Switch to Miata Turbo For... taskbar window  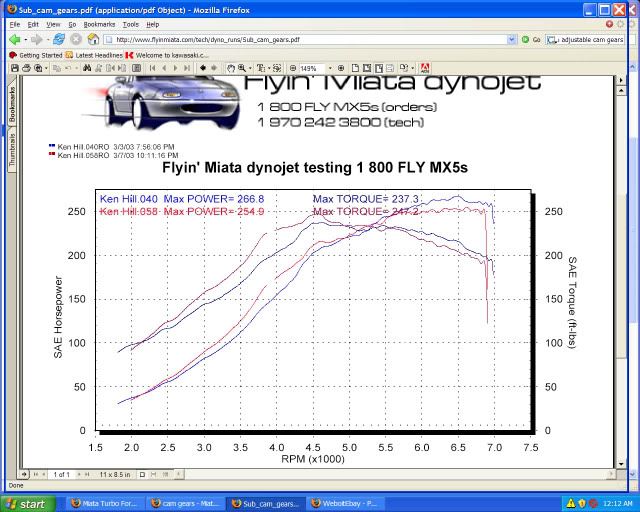click(x=104, y=504)
